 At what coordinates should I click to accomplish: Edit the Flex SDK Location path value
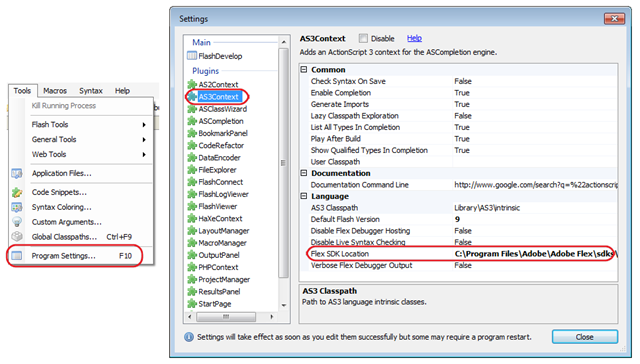point(535,254)
